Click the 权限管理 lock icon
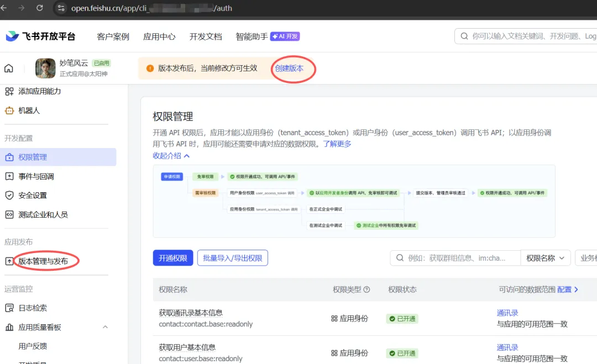Screen dimensions: 597x364 point(9,157)
